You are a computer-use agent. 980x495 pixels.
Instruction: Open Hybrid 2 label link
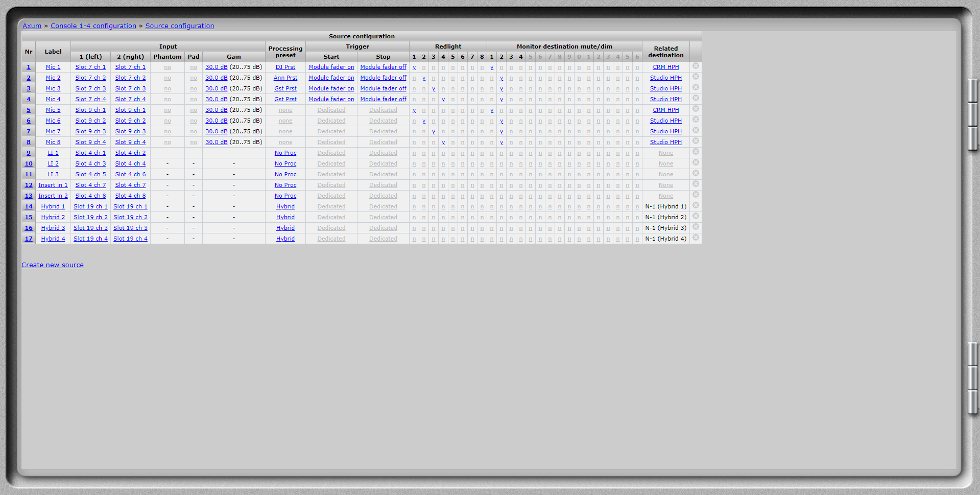tap(53, 218)
